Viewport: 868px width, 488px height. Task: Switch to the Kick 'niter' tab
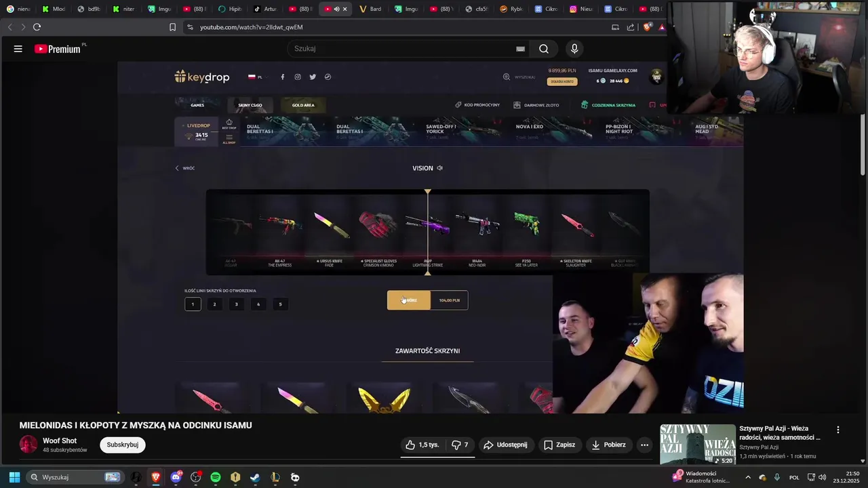tap(124, 9)
